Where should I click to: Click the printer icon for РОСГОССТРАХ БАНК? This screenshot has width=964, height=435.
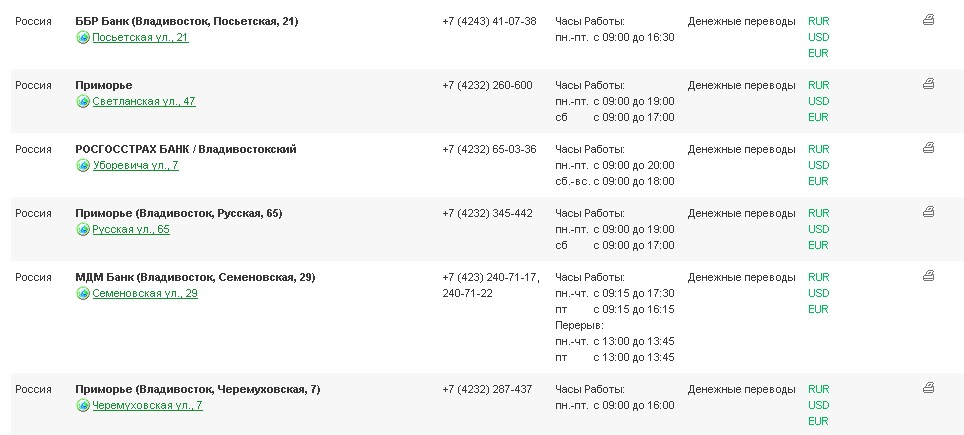tap(928, 147)
